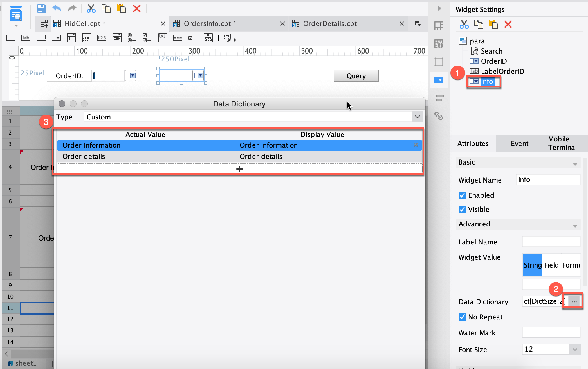Viewport: 588px width, 369px height.
Task: Click the Query button on canvas
Action: click(356, 75)
